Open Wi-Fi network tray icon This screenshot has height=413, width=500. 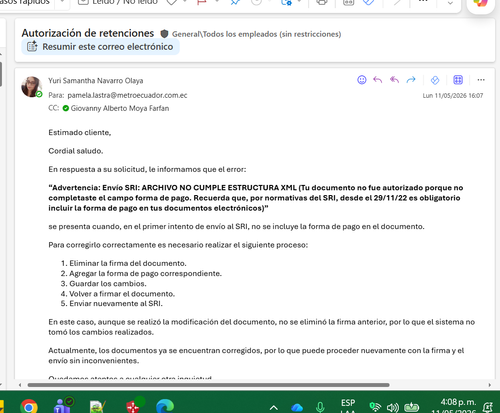tap(376, 407)
